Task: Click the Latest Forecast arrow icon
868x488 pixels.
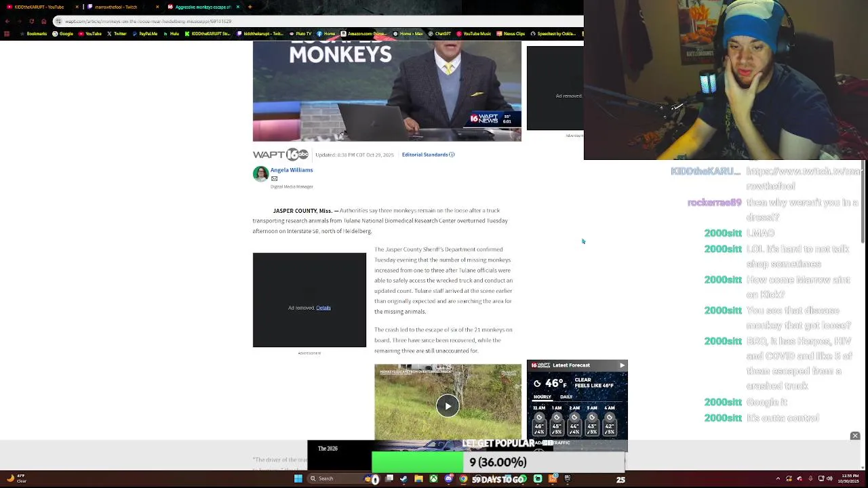Action: 622,365
